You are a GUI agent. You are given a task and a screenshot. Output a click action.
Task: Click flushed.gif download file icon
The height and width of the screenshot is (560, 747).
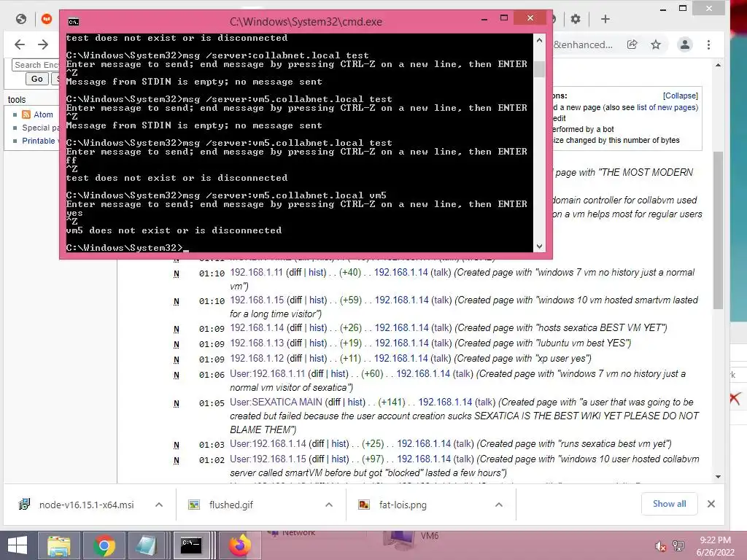pyautogui.click(x=194, y=505)
